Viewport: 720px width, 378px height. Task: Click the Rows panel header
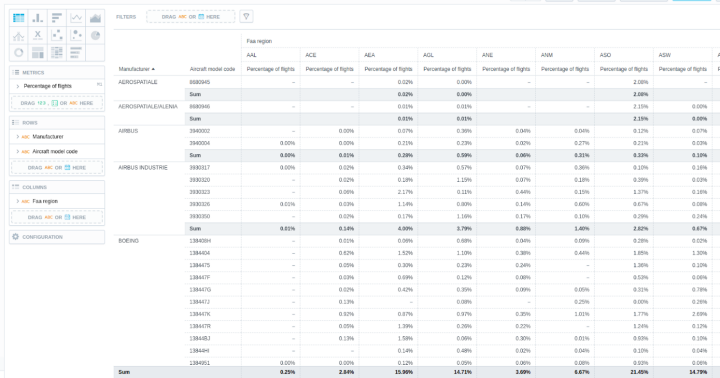click(x=57, y=123)
